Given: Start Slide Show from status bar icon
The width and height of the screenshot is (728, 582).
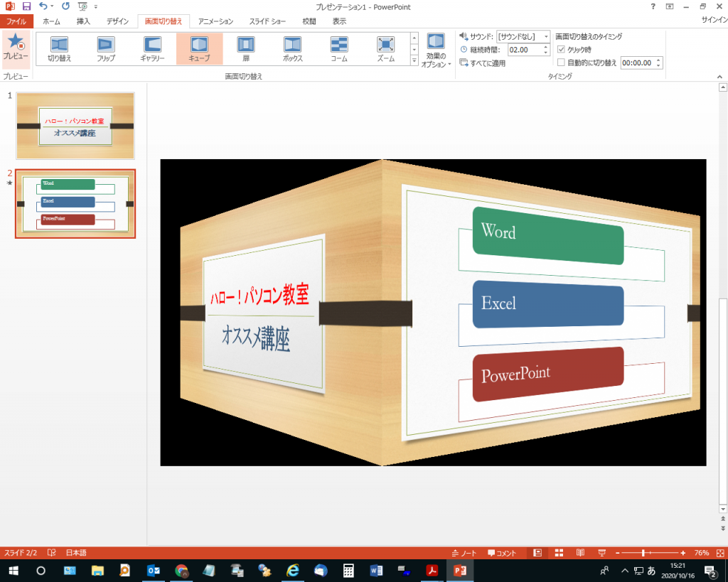Looking at the screenshot, I should coord(601,553).
